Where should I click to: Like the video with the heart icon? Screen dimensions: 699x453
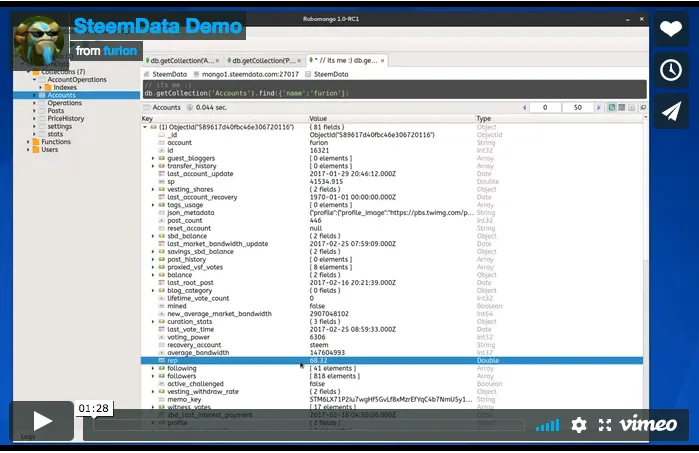point(671,30)
